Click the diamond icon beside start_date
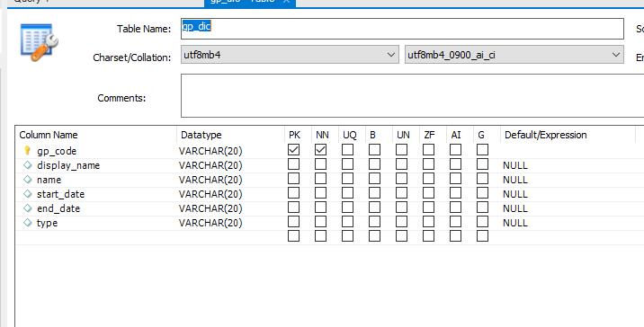 pos(28,194)
